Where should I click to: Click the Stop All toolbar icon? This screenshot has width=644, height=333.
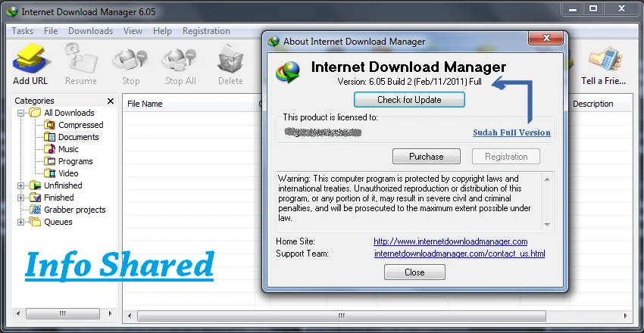pyautogui.click(x=180, y=61)
